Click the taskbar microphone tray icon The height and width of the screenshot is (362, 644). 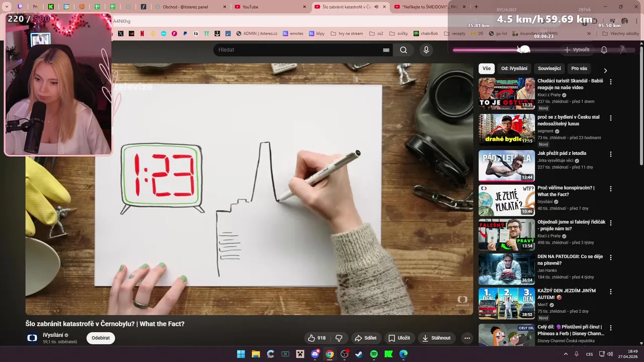tap(577, 354)
